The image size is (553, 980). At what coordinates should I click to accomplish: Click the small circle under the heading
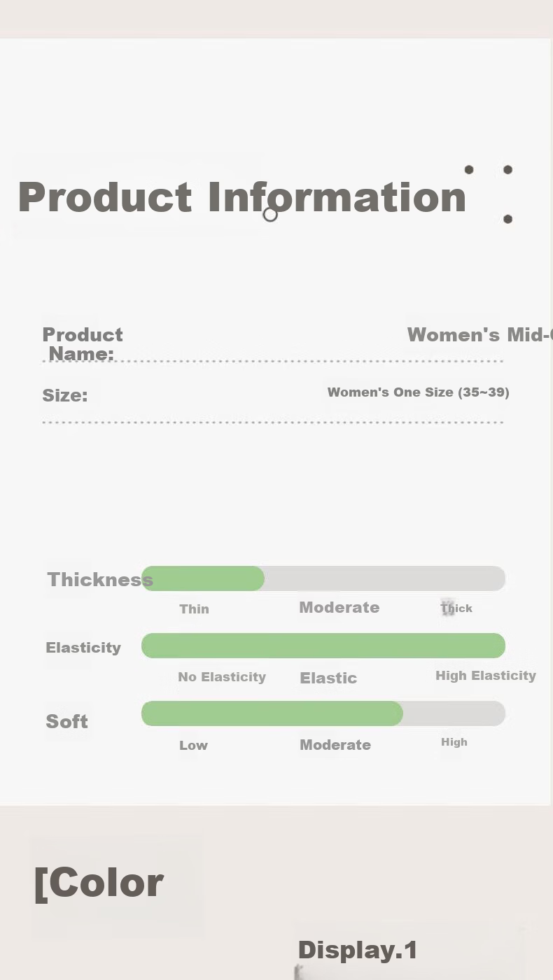point(270,215)
